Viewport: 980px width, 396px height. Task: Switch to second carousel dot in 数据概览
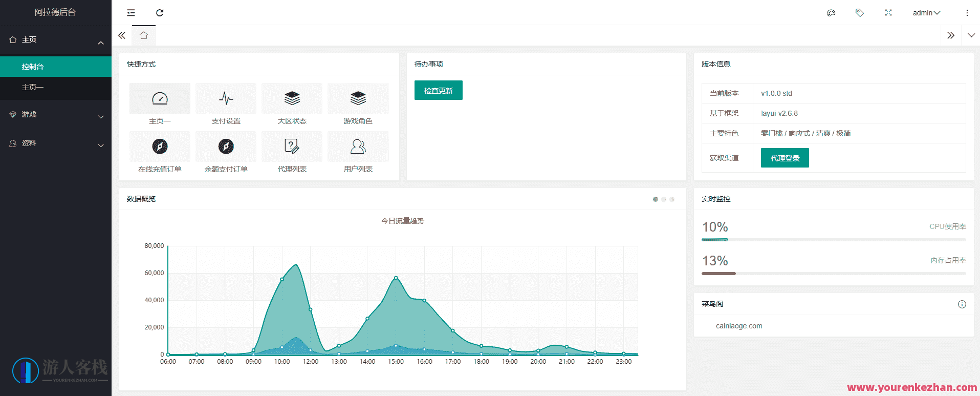click(x=664, y=199)
